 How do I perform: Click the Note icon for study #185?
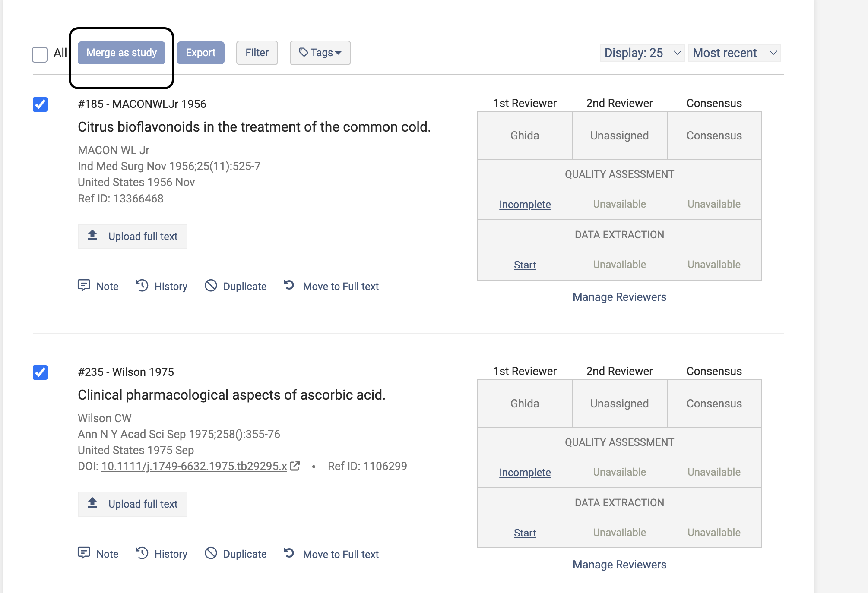tap(84, 286)
